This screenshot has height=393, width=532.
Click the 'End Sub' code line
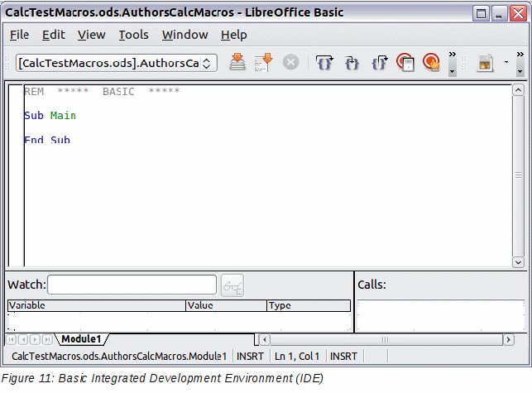point(47,140)
